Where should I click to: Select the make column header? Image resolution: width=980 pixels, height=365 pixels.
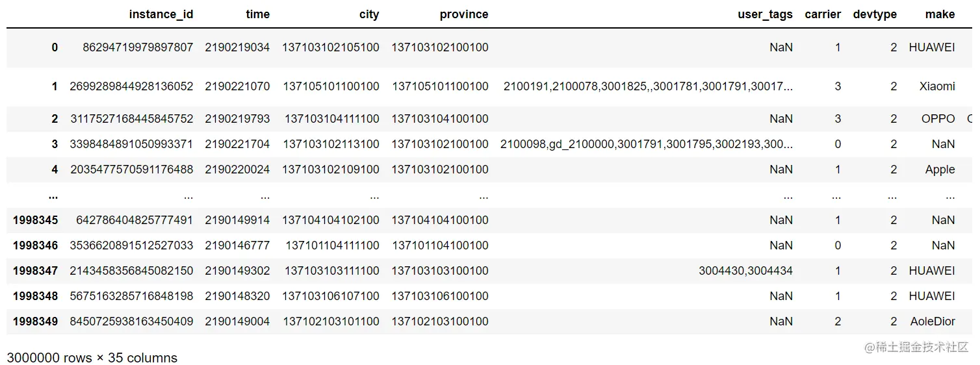point(940,14)
